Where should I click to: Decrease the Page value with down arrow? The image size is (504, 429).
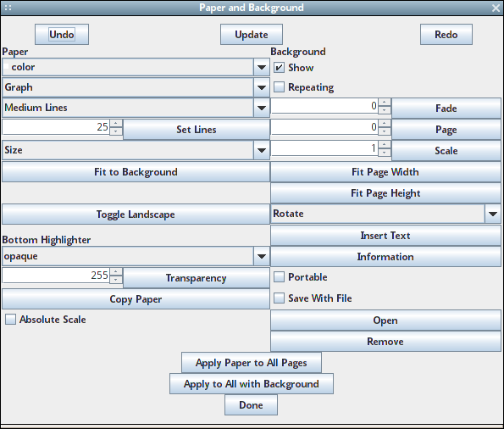coord(384,131)
